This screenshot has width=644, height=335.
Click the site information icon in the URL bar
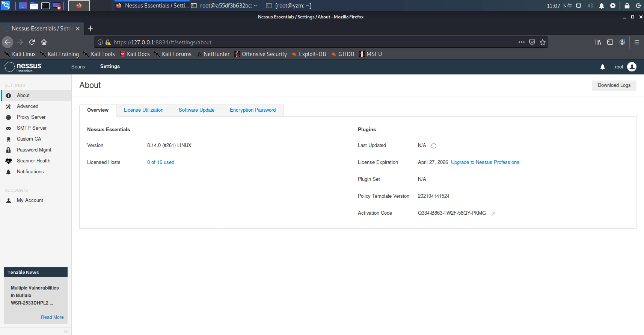[100, 42]
